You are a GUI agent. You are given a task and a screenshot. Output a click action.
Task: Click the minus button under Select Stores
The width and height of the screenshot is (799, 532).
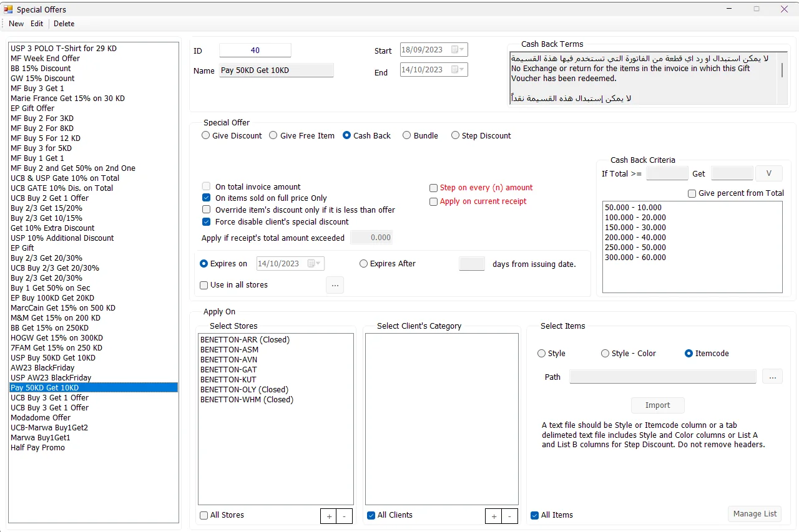pos(345,516)
